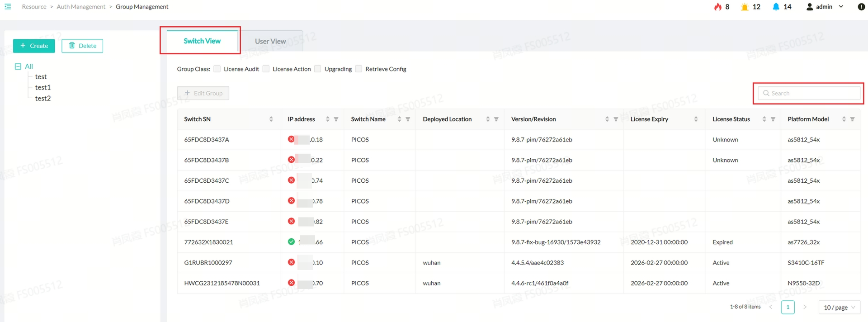Screen dimensions: 868x322
Task: Check the Upgrading group class box
Action: click(x=318, y=69)
